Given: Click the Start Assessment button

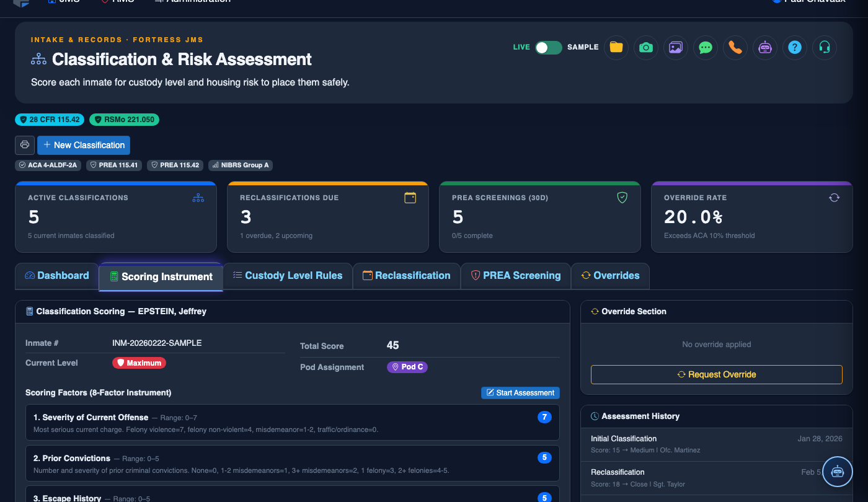Looking at the screenshot, I should click(x=520, y=393).
